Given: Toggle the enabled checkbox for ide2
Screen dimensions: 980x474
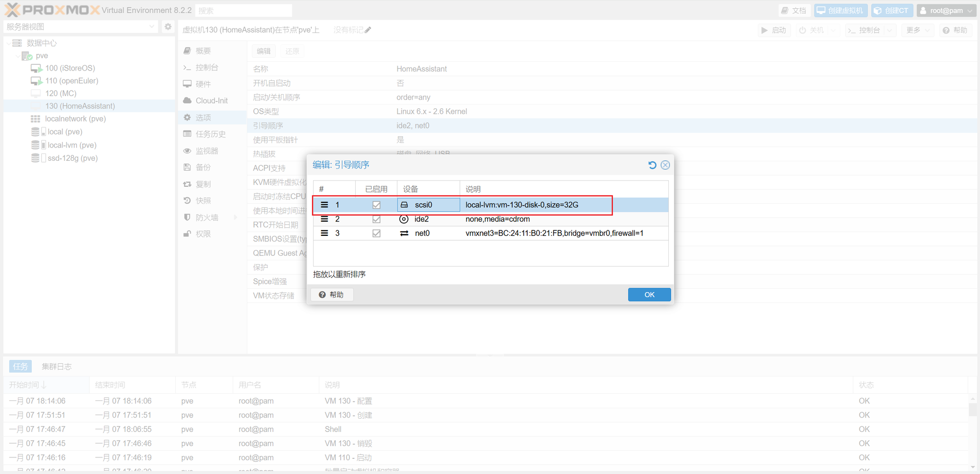Looking at the screenshot, I should (376, 219).
